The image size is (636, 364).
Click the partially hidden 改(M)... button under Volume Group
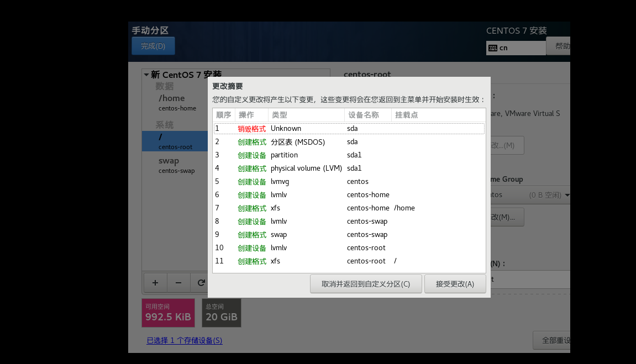click(x=507, y=217)
